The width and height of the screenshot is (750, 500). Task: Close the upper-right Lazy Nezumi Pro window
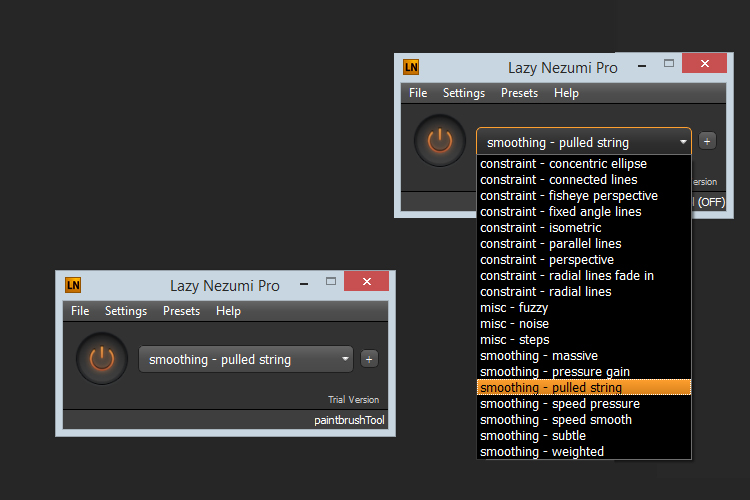coord(705,63)
